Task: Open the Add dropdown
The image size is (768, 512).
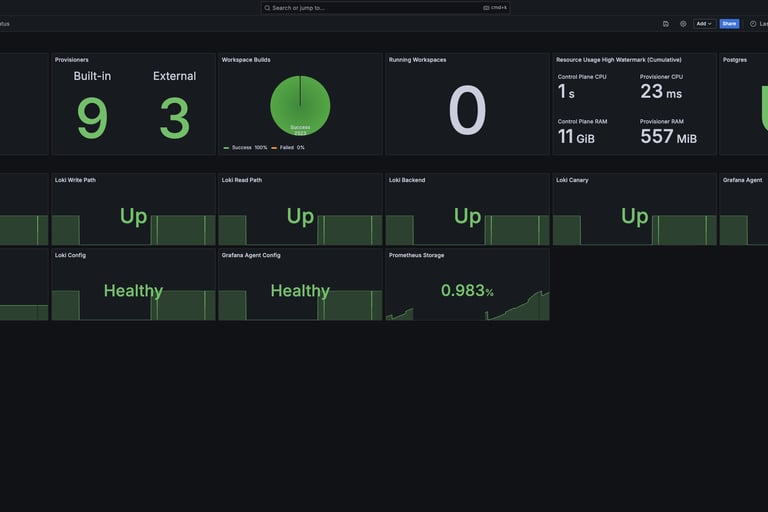Action: tap(704, 24)
